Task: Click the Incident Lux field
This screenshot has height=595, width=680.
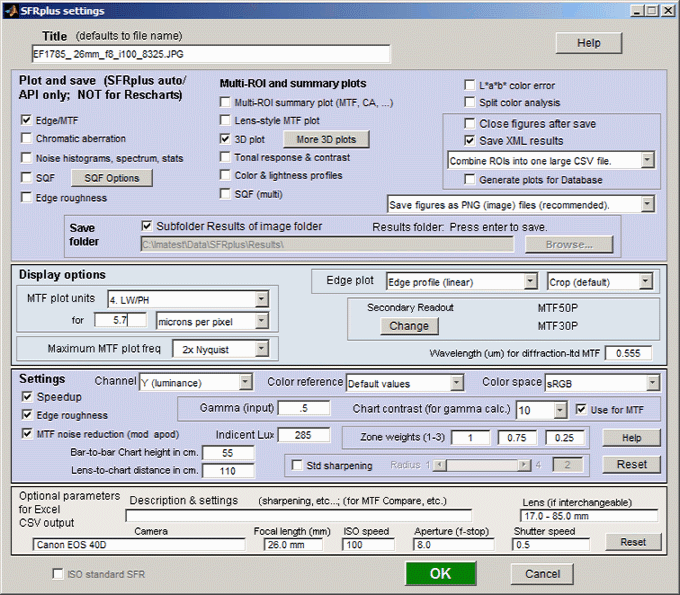Action: (304, 435)
